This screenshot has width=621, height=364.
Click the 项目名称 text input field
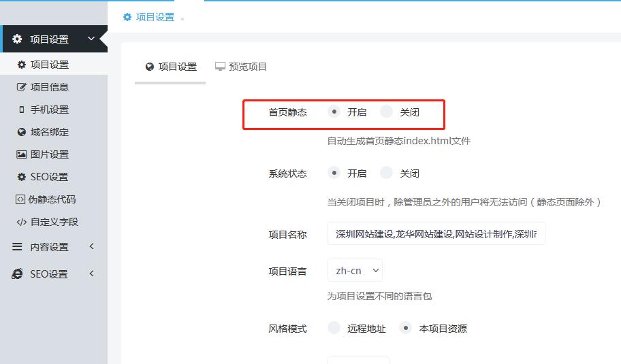[x=436, y=234]
